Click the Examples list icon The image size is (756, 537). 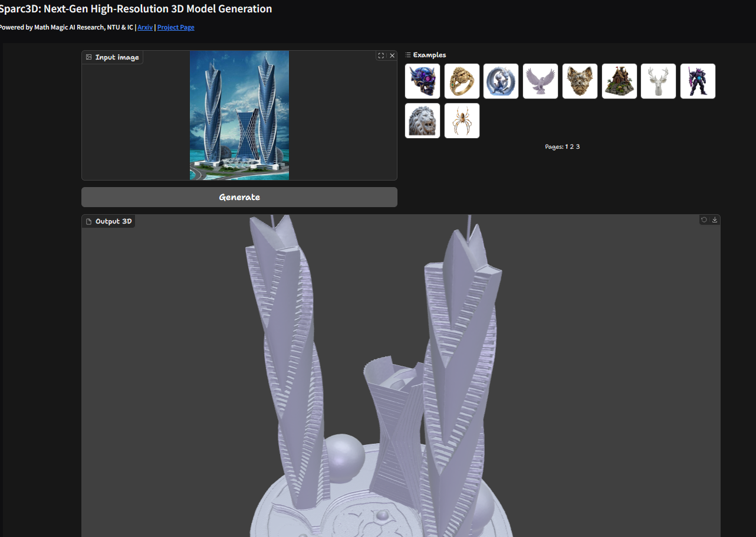click(x=408, y=55)
